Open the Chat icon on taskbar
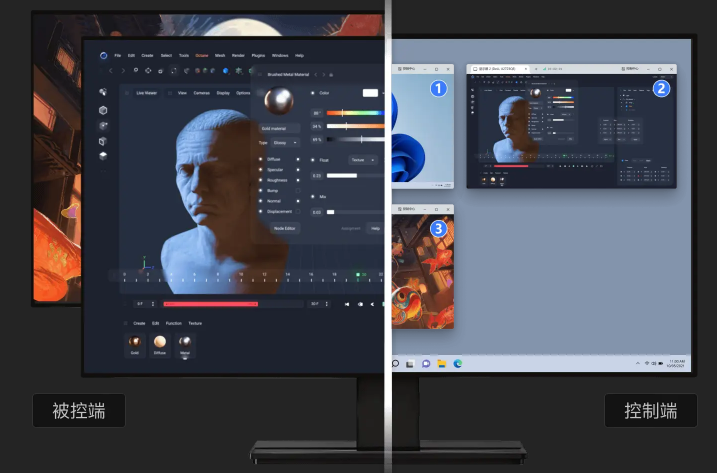This screenshot has width=717, height=473. pyautogui.click(x=426, y=364)
